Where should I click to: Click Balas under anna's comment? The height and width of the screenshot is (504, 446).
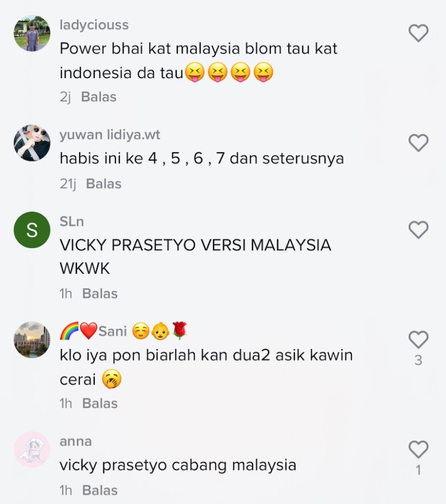pos(100,490)
